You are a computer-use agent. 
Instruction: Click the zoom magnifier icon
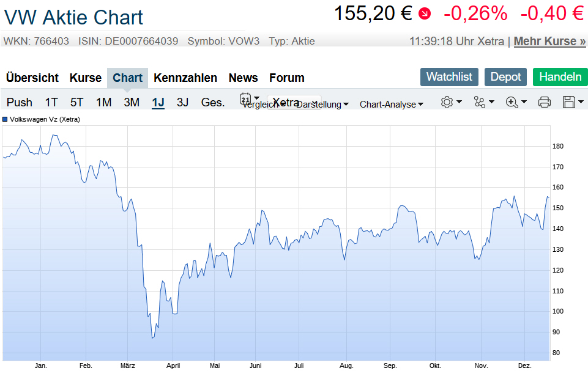tap(512, 102)
